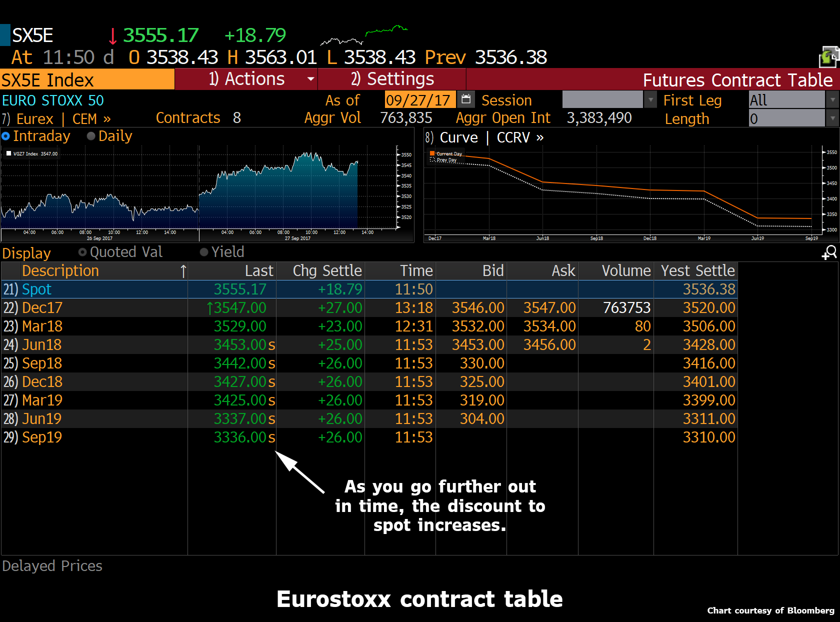Select the Spot row
Image resolution: width=840 pixels, height=622 pixels.
(369, 289)
